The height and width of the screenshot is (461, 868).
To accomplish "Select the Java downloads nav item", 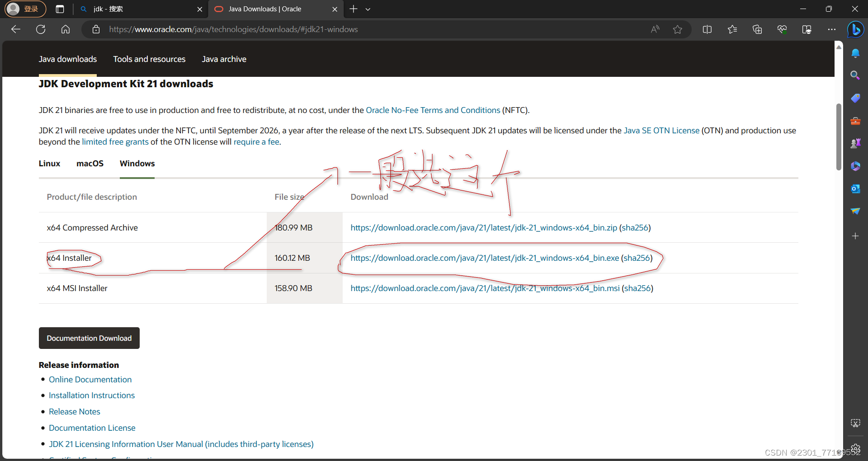I will pyautogui.click(x=68, y=59).
